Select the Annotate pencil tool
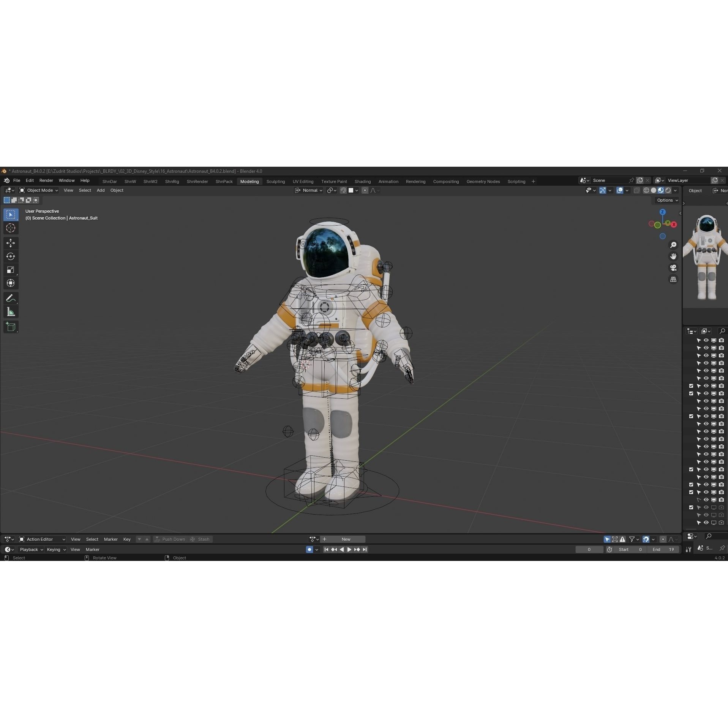This screenshot has height=728, width=728. coord(11,298)
